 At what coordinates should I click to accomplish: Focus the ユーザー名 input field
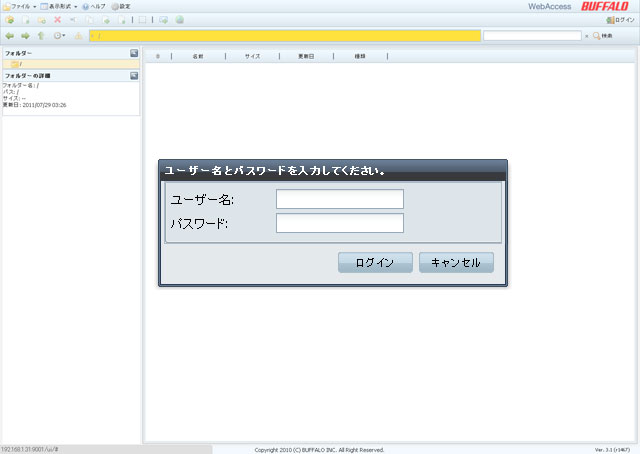[339, 199]
